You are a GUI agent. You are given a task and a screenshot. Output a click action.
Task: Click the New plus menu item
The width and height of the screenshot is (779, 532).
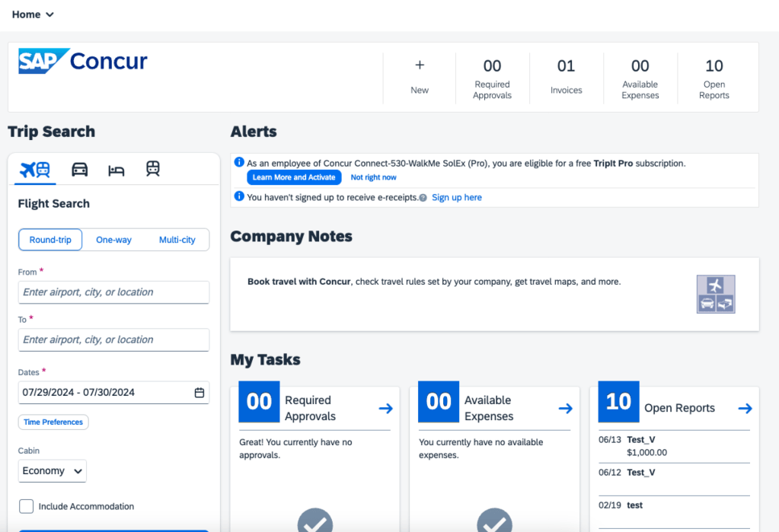click(x=420, y=77)
